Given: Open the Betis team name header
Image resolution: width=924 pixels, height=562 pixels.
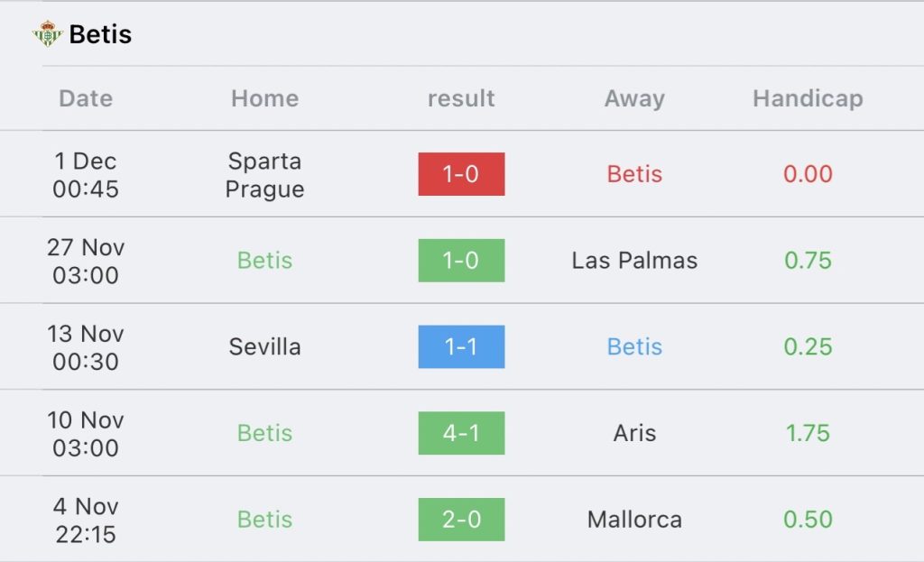Looking at the screenshot, I should [100, 34].
